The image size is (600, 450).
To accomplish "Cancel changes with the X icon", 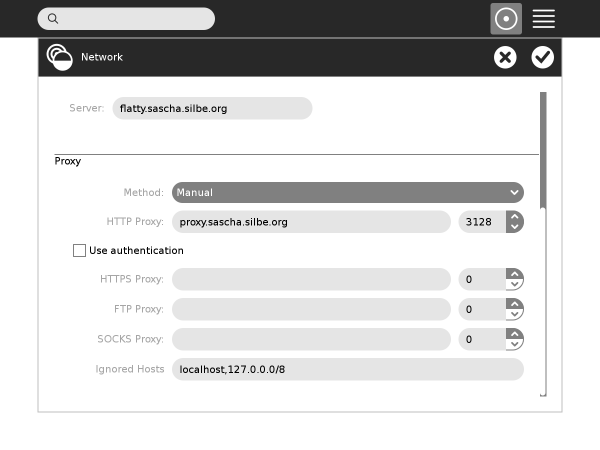I will (505, 57).
